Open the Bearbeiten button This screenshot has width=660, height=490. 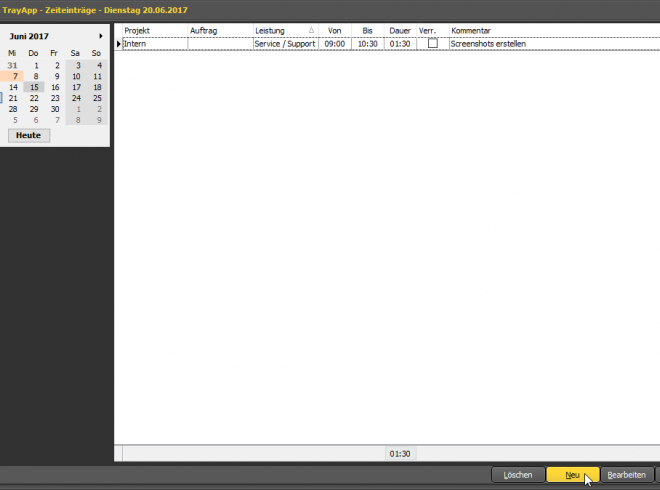[627, 475]
